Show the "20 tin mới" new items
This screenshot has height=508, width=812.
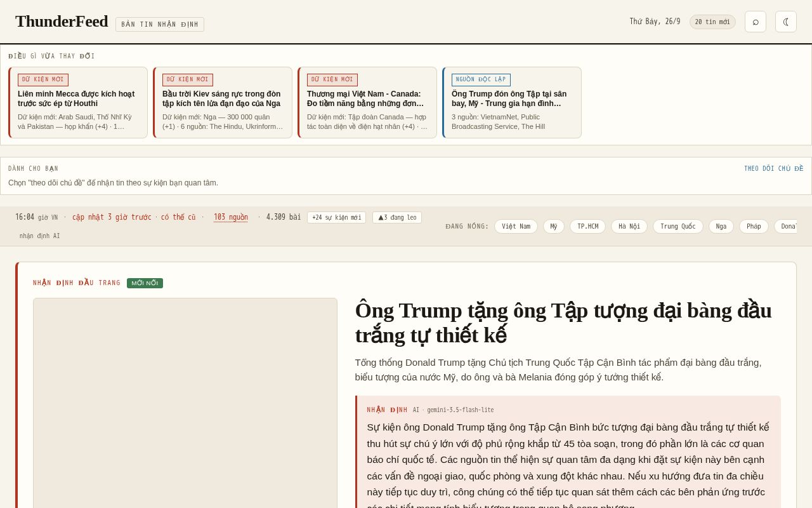(712, 22)
